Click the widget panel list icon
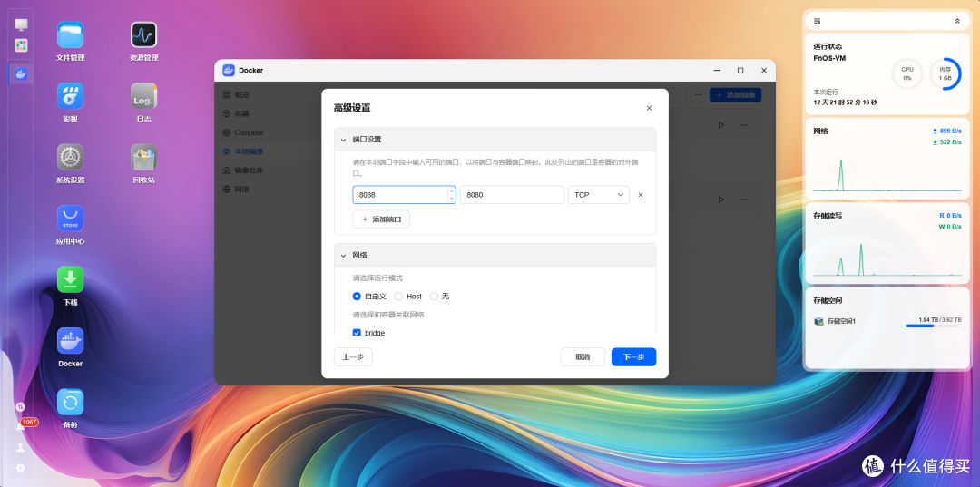Viewport: 980px width, 487px height. (x=817, y=21)
